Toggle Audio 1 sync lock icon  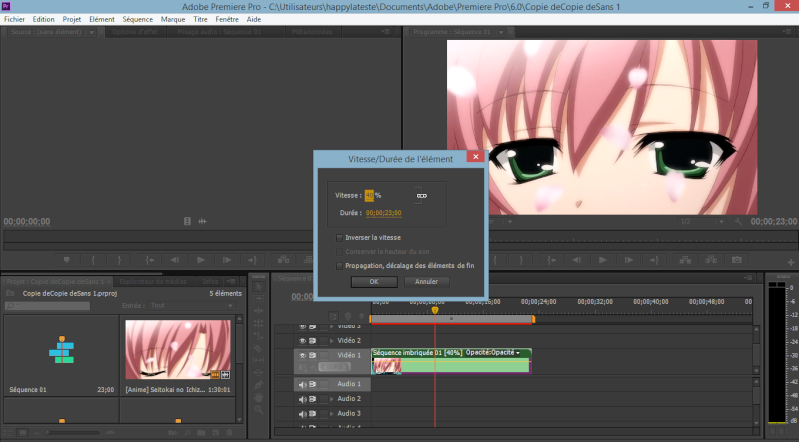pos(312,384)
